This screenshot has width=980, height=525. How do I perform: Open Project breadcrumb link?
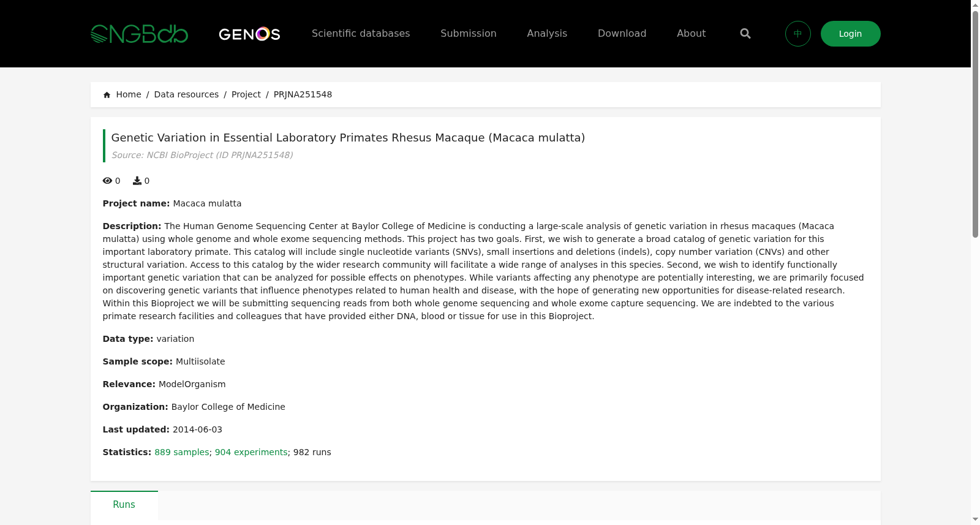coord(246,94)
